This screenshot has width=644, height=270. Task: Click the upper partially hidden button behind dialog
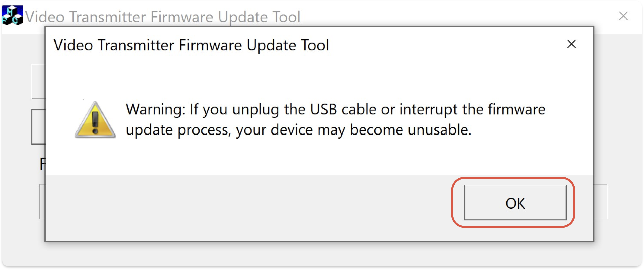pyautogui.click(x=38, y=82)
